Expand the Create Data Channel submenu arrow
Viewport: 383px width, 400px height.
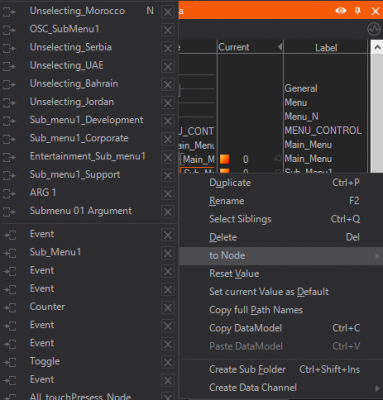[377, 388]
